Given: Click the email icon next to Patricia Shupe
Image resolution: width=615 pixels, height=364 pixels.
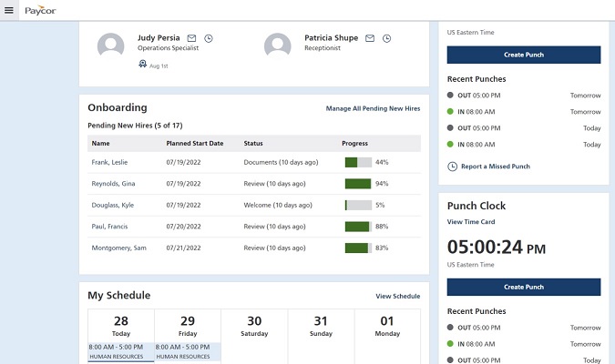Looking at the screenshot, I should click(369, 38).
